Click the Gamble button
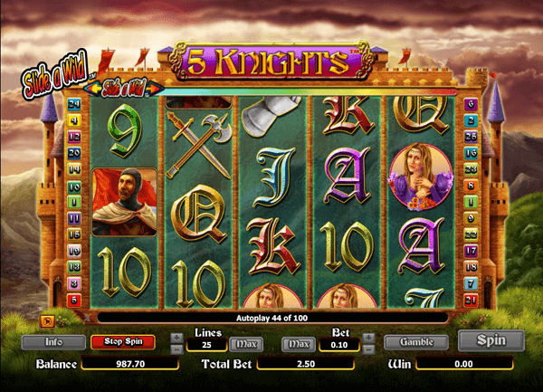The height and width of the screenshot is (392, 543). pyautogui.click(x=416, y=342)
